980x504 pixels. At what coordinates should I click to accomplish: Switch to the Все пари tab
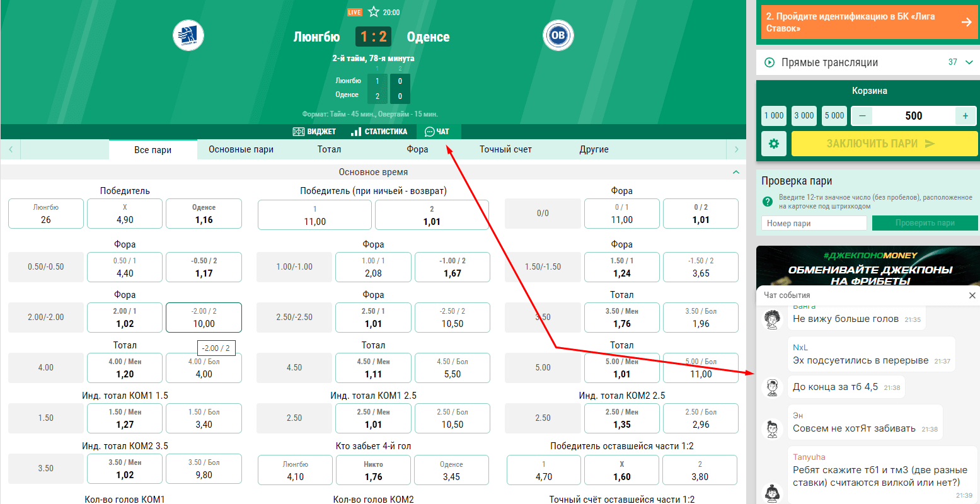pyautogui.click(x=153, y=150)
